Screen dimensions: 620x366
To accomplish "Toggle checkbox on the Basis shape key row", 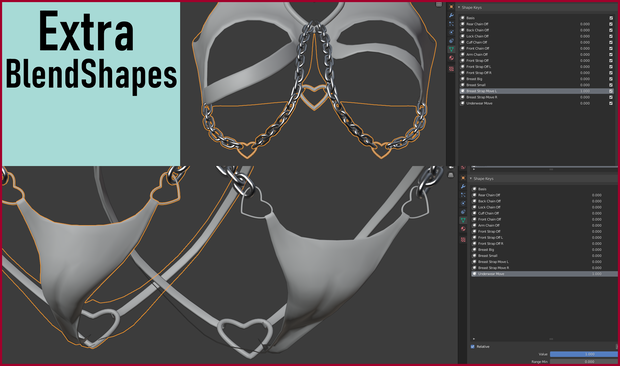I will click(x=611, y=18).
